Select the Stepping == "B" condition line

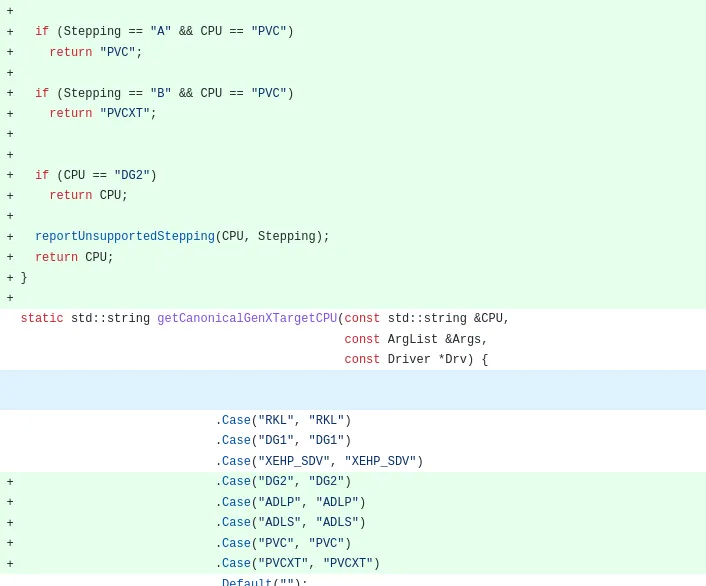click(164, 94)
